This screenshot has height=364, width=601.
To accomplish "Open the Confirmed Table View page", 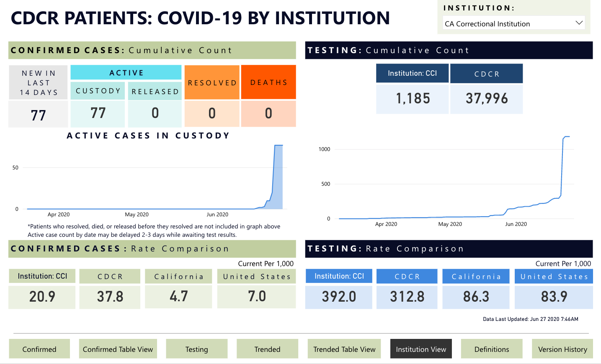I will click(x=118, y=349).
